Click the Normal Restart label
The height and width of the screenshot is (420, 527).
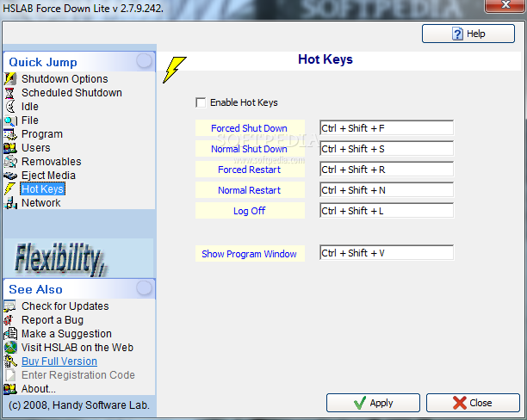tap(250, 190)
